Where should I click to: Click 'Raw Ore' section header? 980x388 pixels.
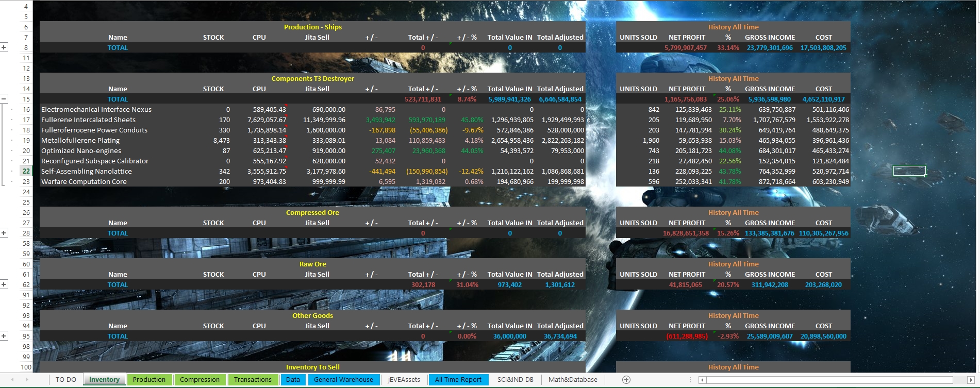coord(313,264)
